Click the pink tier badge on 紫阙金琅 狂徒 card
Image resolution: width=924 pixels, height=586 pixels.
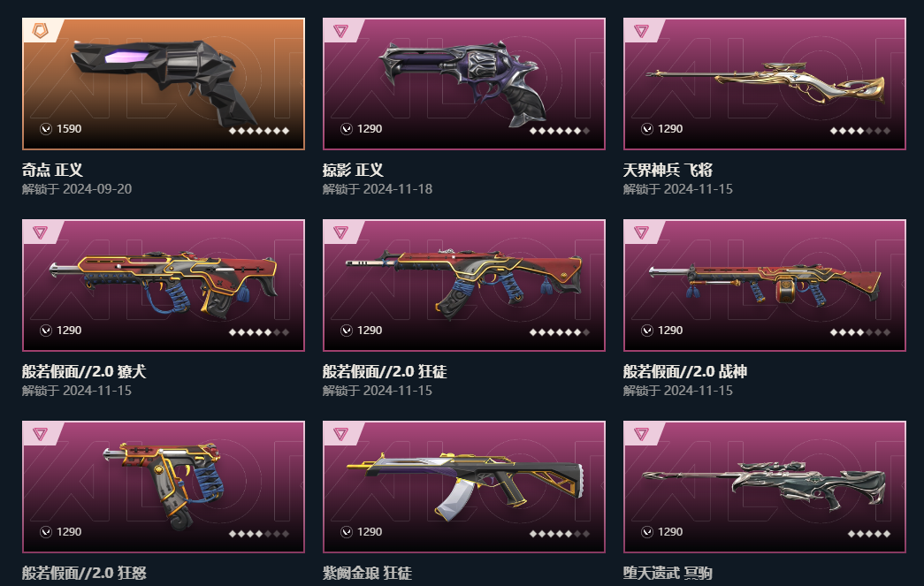tap(340, 434)
